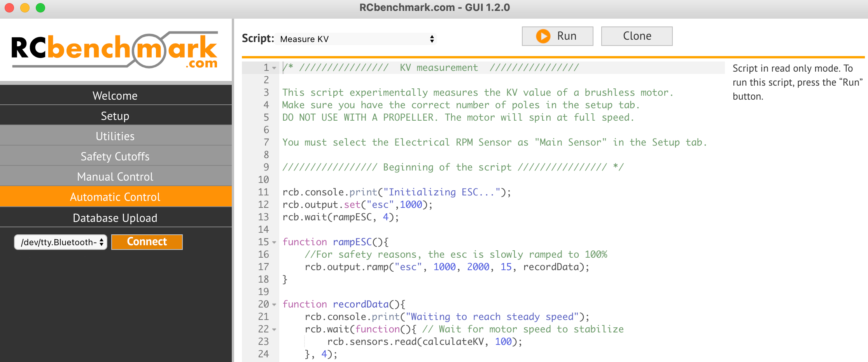This screenshot has width=868, height=362.
Task: Fold the recordData function at line 20
Action: click(274, 305)
